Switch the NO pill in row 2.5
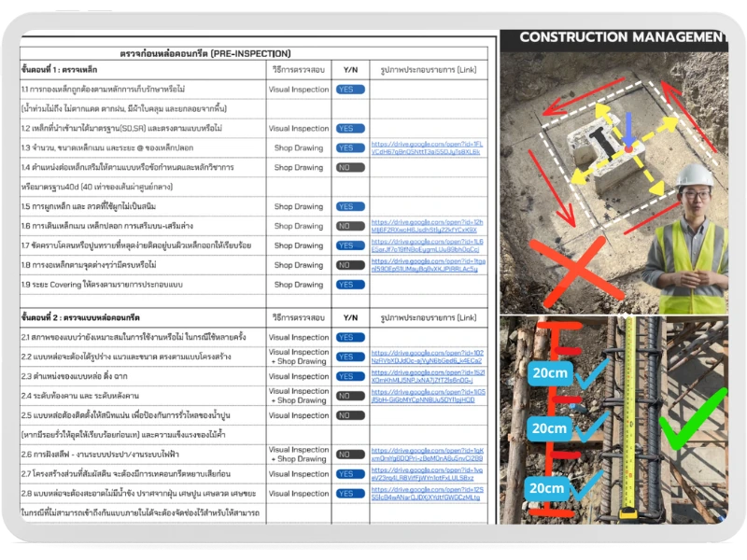 [350, 415]
